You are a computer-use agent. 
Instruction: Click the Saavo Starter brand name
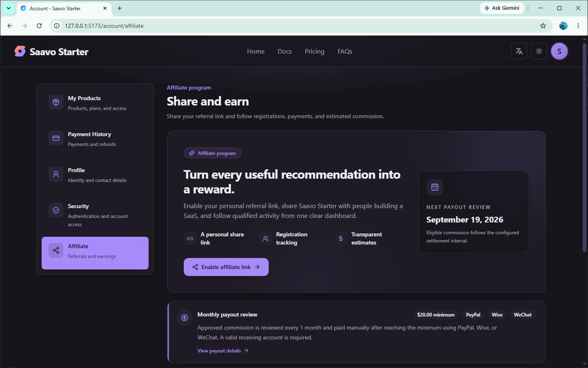pos(59,52)
